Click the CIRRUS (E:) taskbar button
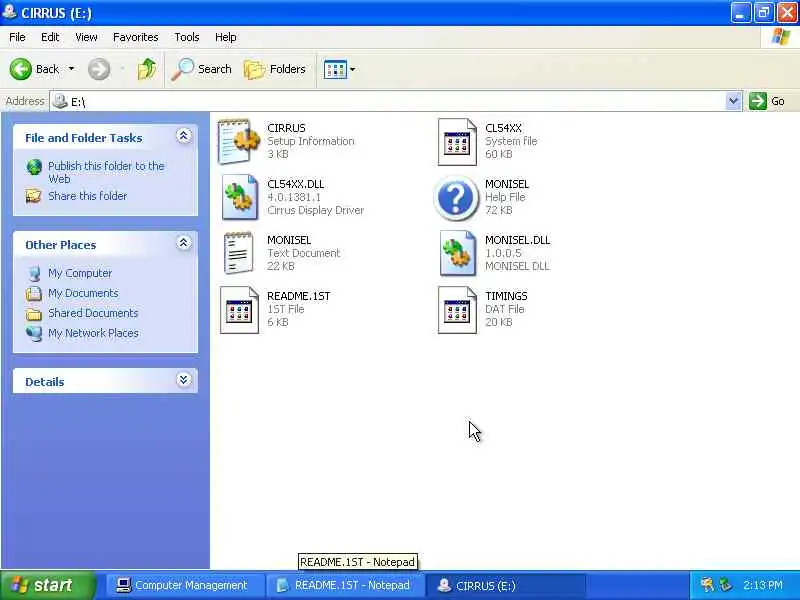 tap(505, 585)
